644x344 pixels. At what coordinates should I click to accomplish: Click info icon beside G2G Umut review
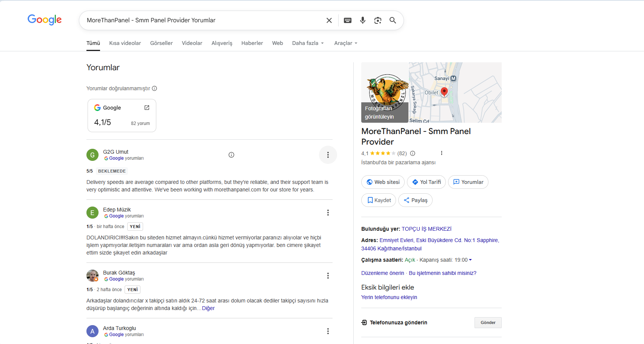(231, 155)
